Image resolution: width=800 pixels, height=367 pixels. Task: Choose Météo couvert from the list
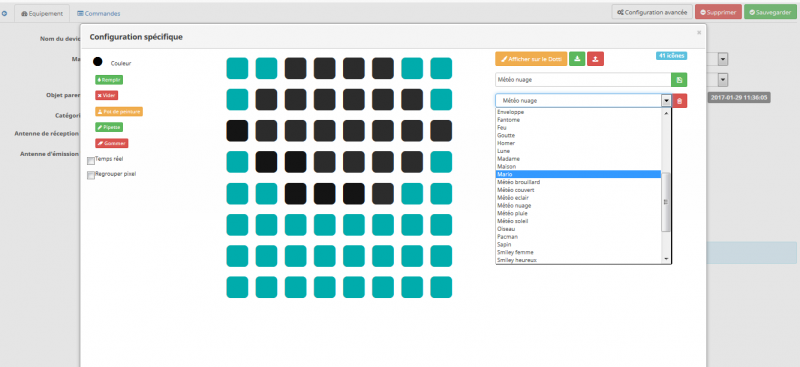(578, 190)
